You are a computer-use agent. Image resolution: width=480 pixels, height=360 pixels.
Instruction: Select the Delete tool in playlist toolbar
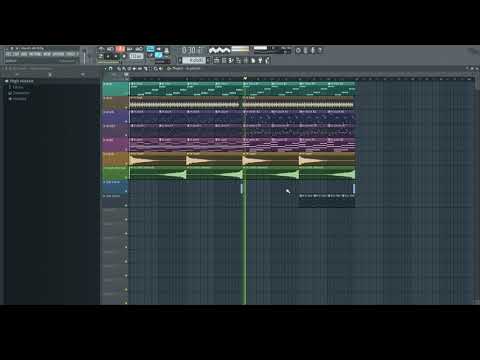[x=129, y=68]
